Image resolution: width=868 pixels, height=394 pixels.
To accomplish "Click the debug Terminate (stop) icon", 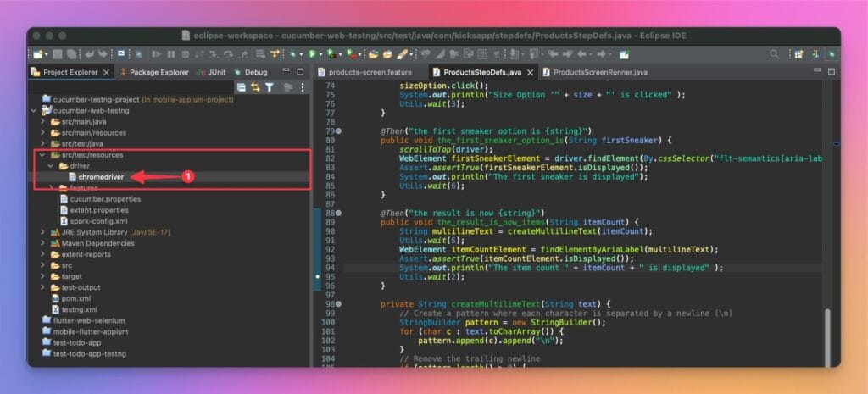I will (186, 54).
